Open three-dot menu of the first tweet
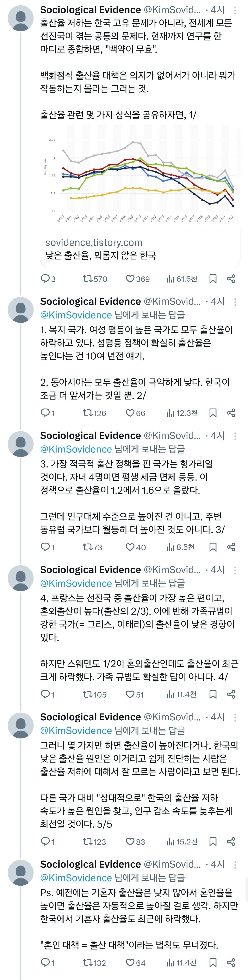 tap(235, 11)
